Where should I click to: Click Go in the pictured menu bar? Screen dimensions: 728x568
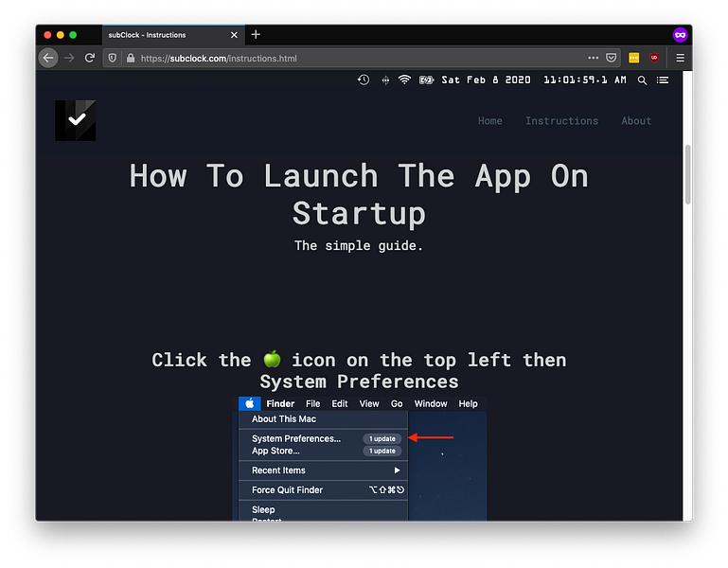click(397, 403)
